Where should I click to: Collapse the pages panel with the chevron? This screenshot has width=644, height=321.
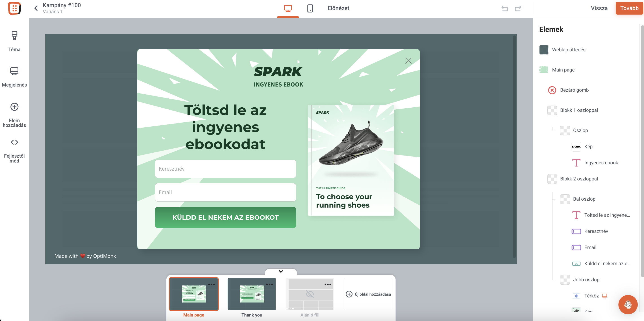281,271
